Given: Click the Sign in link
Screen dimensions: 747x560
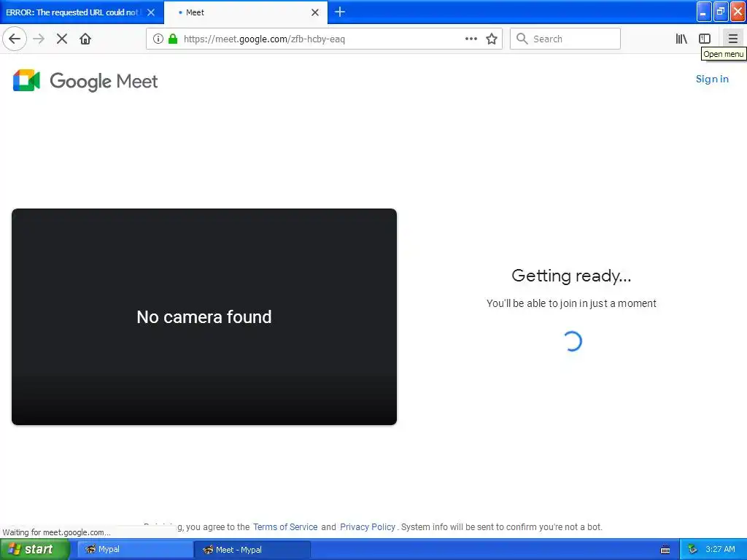Looking at the screenshot, I should [x=712, y=79].
